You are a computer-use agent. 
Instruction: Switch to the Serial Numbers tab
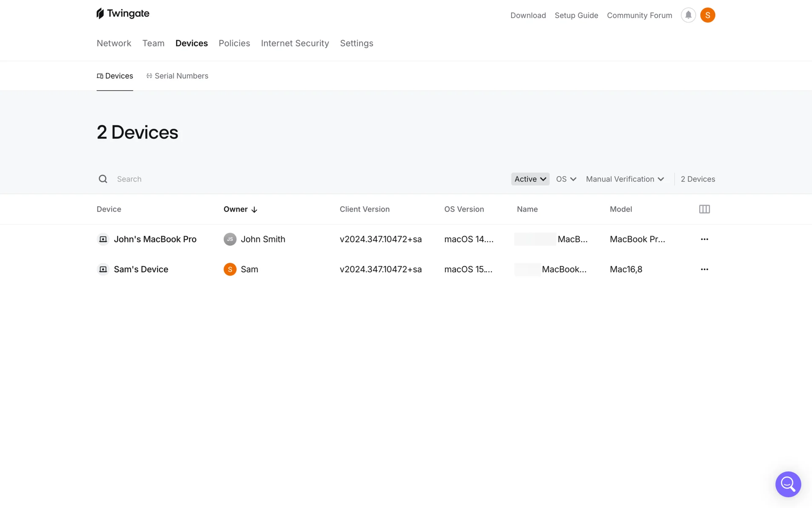click(177, 76)
